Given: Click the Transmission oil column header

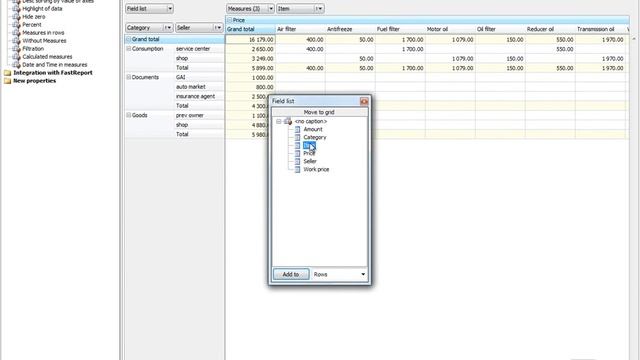Looking at the screenshot, I should click(600, 29).
